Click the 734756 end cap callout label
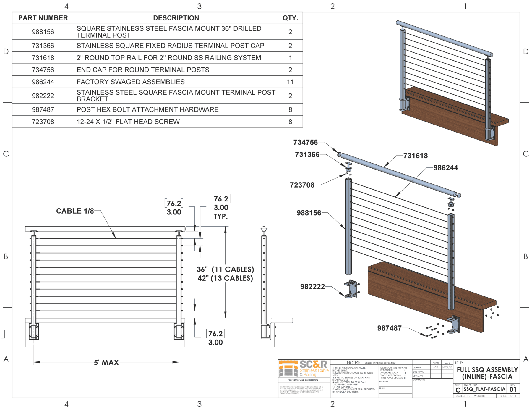Screen dimensions: 532x410 tap(305, 143)
